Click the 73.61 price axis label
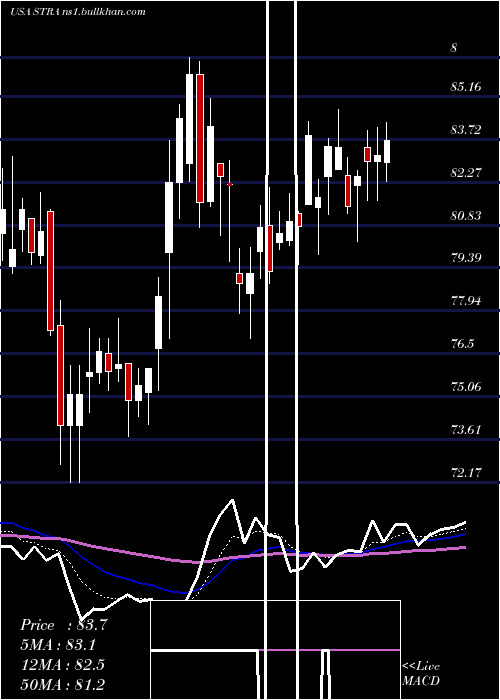 pos(466,430)
